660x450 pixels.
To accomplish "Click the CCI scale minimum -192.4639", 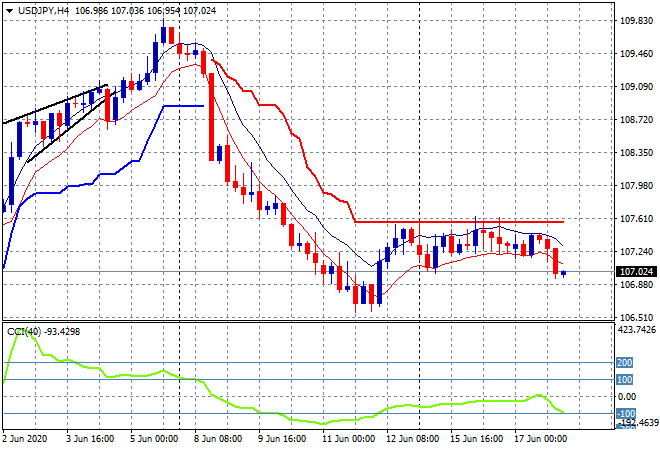I will [x=637, y=423].
